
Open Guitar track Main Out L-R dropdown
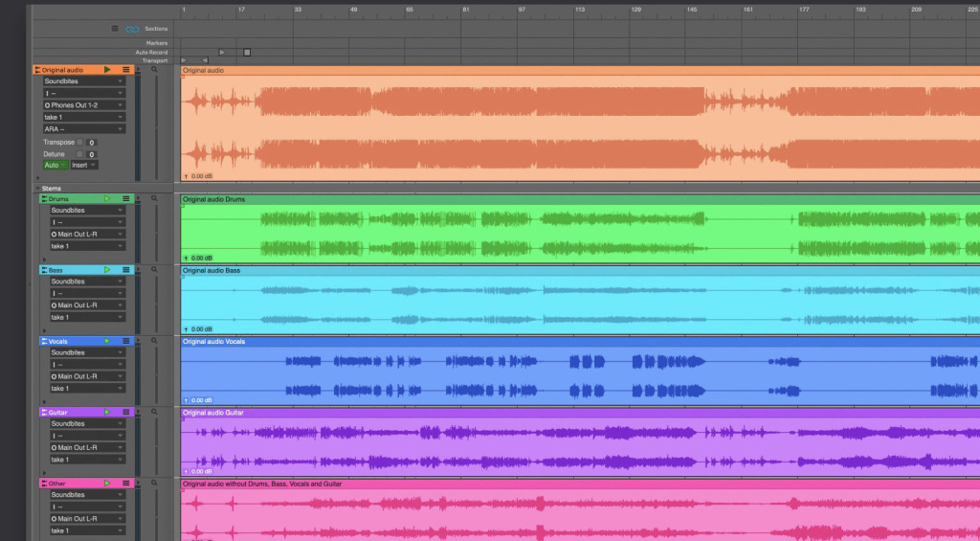click(x=87, y=447)
